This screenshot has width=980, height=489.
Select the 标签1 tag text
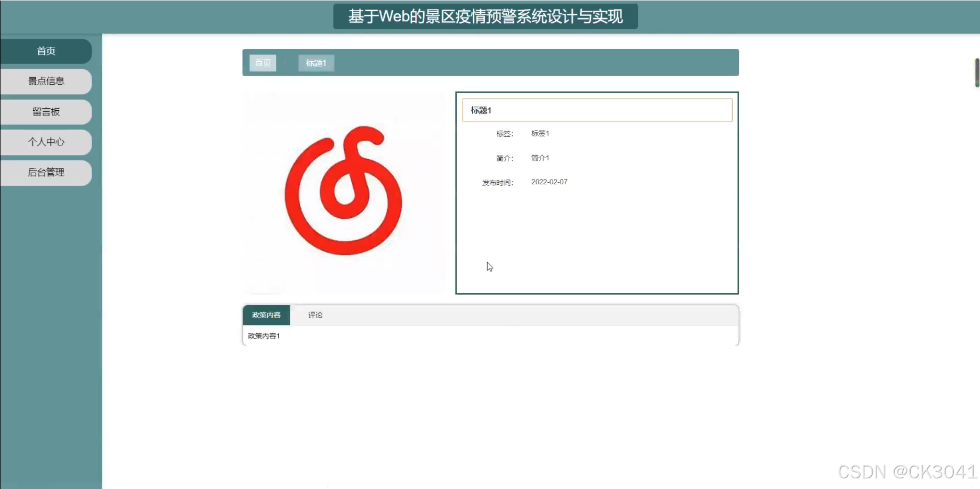540,133
